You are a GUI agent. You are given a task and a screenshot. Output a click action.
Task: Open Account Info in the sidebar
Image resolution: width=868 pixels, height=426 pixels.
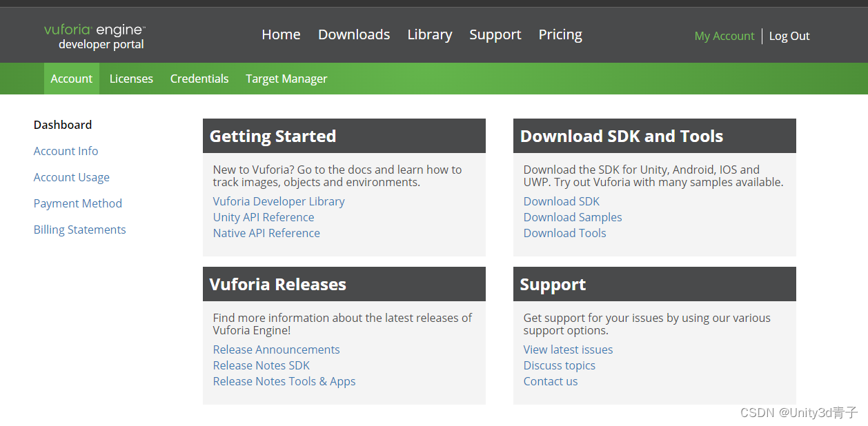(66, 151)
